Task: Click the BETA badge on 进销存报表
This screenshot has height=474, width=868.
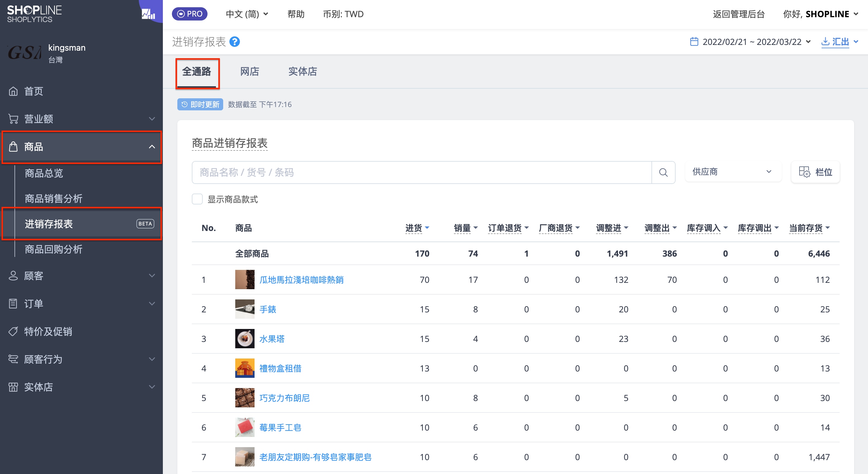Action: tap(145, 224)
